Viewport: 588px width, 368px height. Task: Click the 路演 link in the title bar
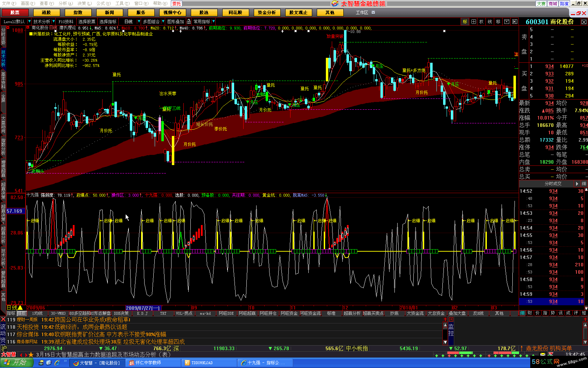(564, 4)
